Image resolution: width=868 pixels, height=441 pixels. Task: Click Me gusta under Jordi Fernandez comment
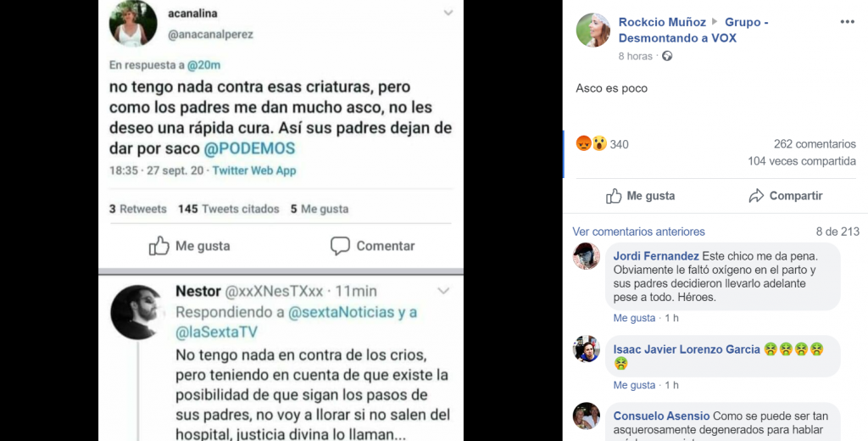coord(634,318)
